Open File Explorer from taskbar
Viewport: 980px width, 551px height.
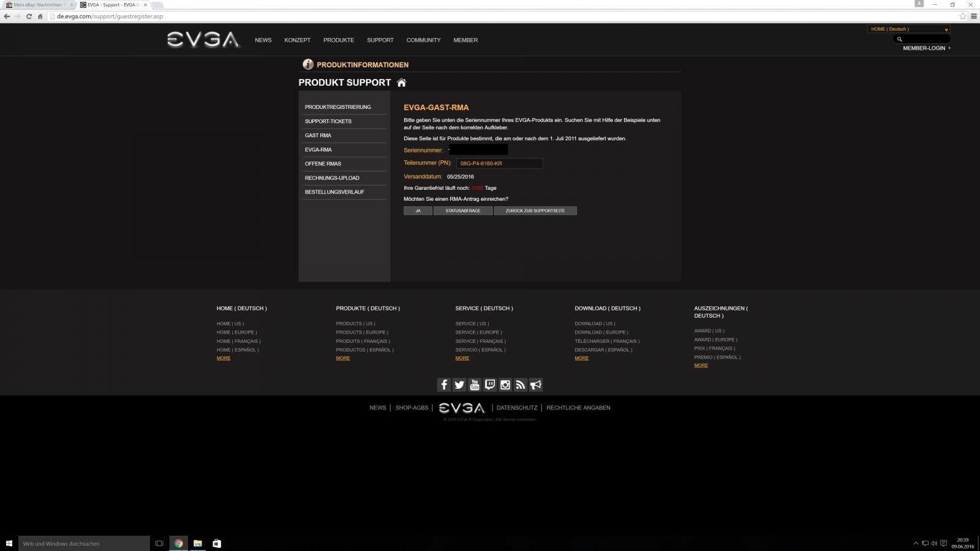click(198, 543)
